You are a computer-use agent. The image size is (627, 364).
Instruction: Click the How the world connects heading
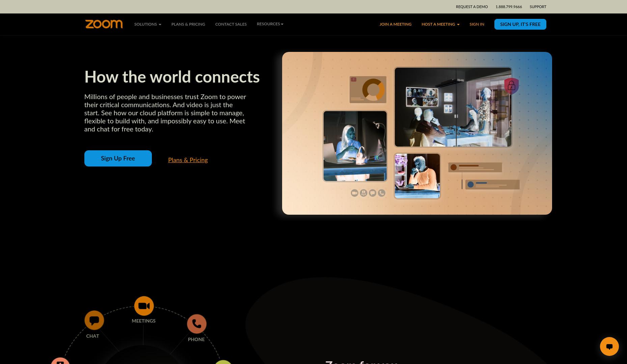pyautogui.click(x=172, y=77)
